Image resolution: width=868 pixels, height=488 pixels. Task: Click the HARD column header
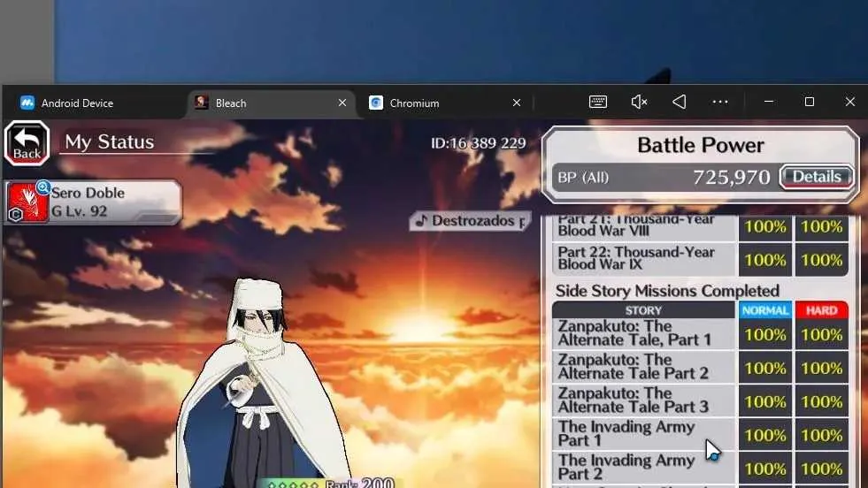(x=821, y=310)
